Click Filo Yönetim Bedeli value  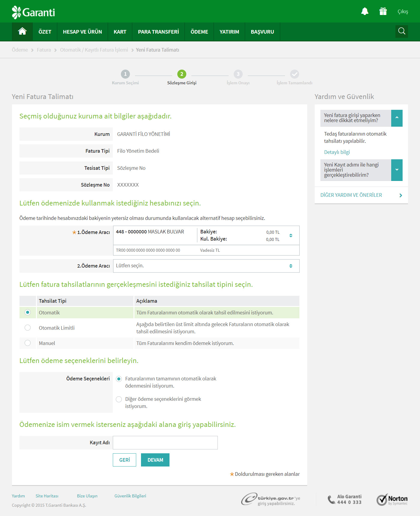(138, 151)
